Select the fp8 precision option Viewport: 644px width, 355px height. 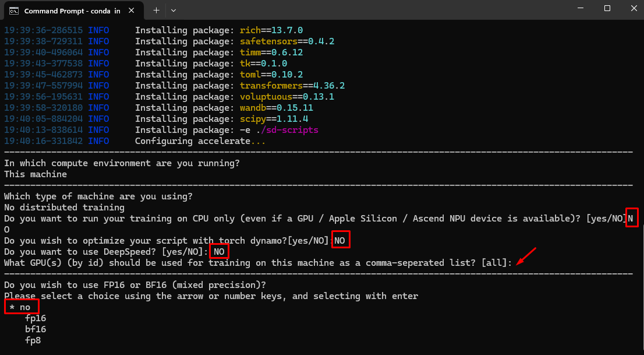tap(33, 340)
